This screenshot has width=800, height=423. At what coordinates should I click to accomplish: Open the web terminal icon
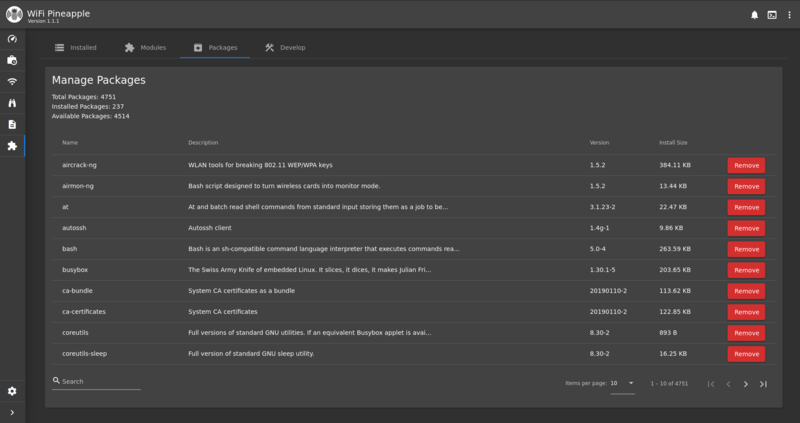(x=772, y=15)
